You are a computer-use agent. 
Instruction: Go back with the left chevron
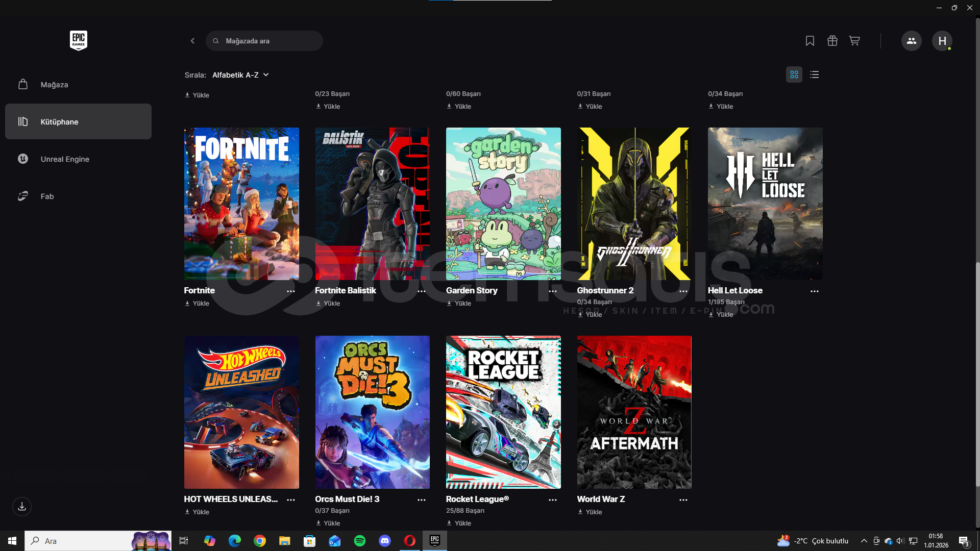coord(192,41)
